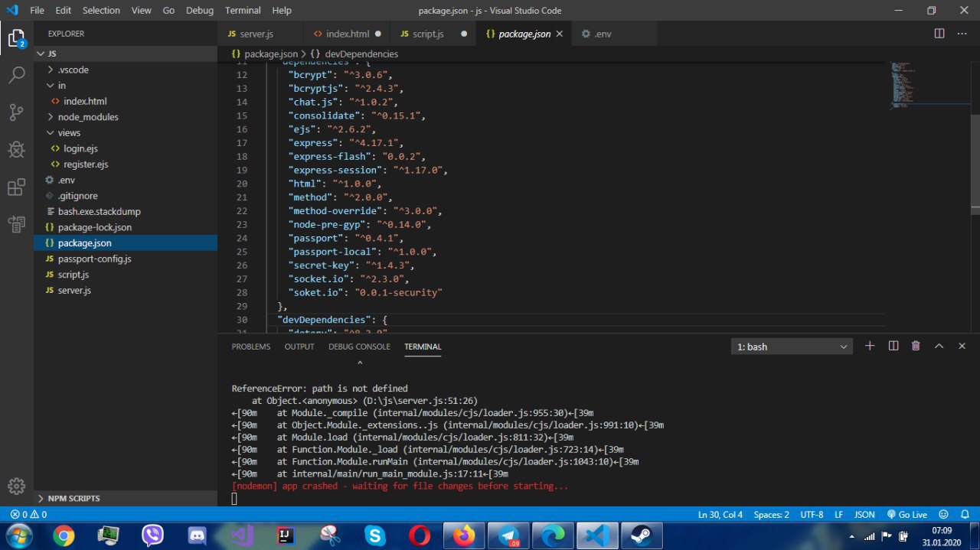The width and height of the screenshot is (980, 550).
Task: Open the Source Control view
Action: coord(17,112)
